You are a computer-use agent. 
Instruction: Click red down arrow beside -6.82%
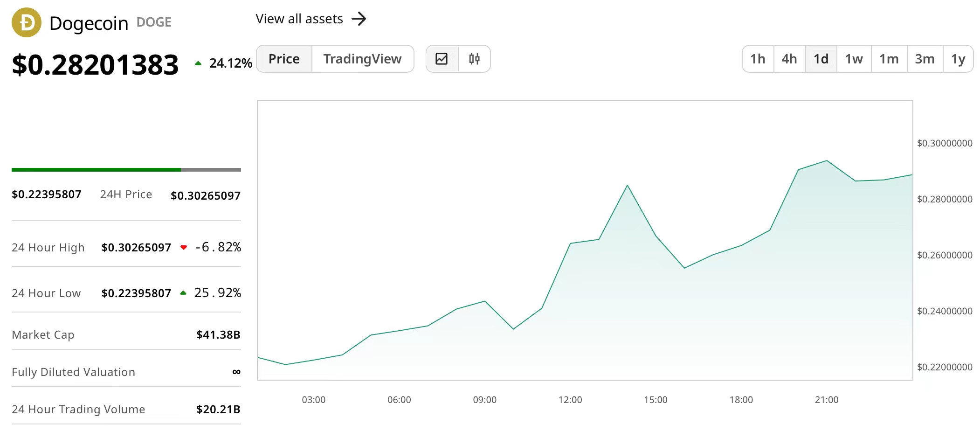[x=184, y=247]
